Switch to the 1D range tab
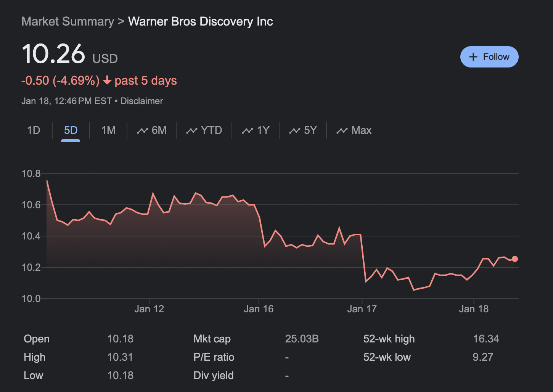 tap(34, 130)
